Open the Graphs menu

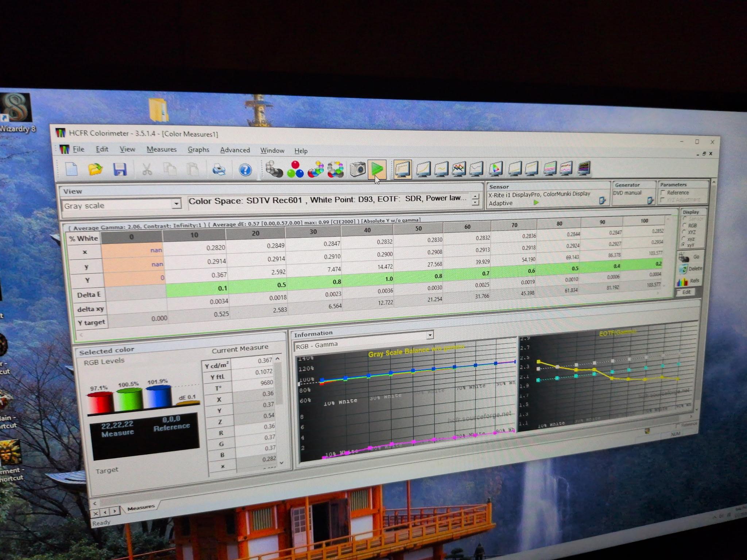198,150
